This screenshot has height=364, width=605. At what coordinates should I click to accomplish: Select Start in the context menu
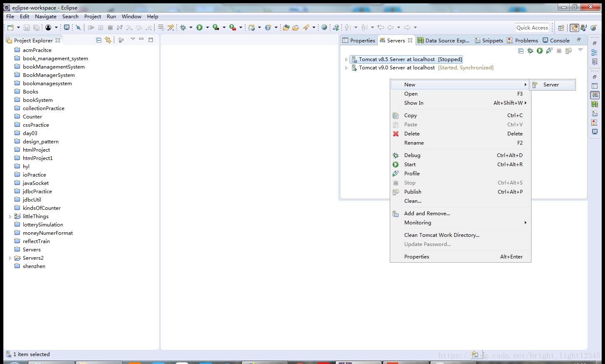pos(460,165)
